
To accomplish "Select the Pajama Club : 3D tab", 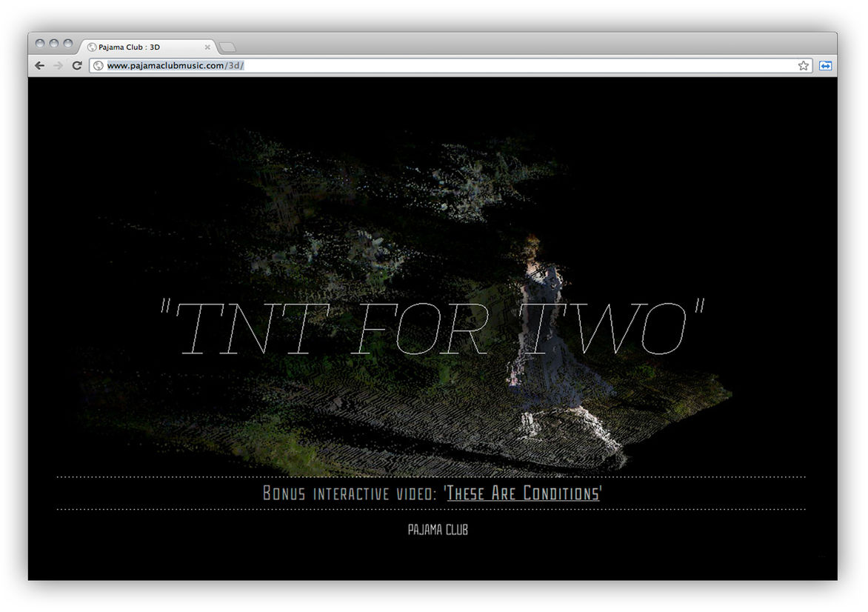I will click(x=148, y=47).
